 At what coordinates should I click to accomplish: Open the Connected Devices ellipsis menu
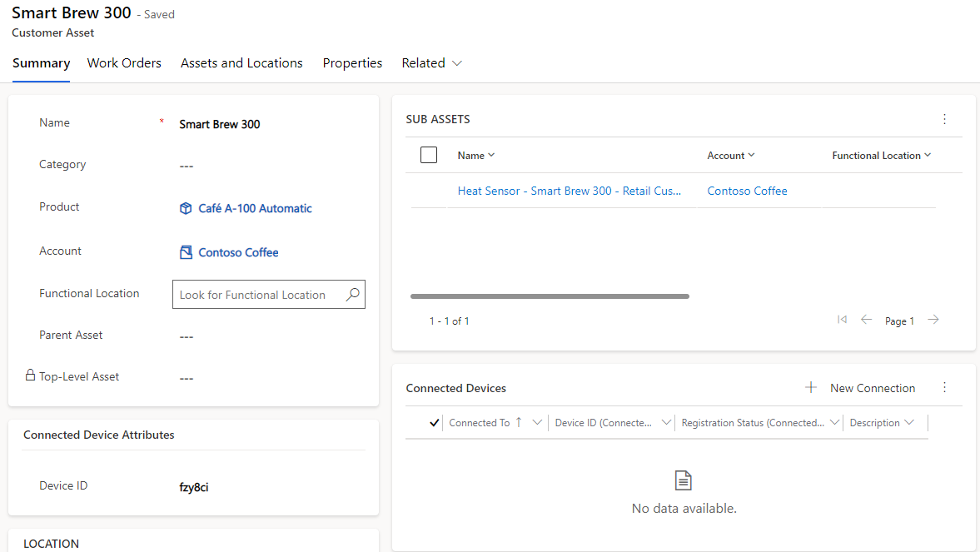pos(944,388)
